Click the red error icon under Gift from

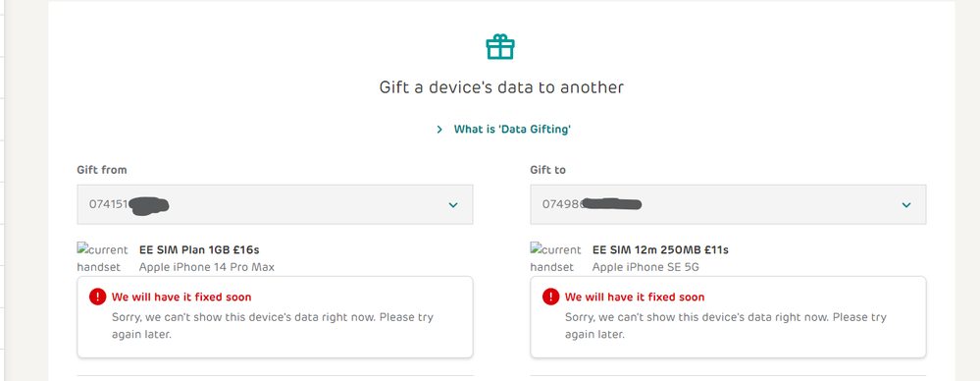(x=97, y=297)
